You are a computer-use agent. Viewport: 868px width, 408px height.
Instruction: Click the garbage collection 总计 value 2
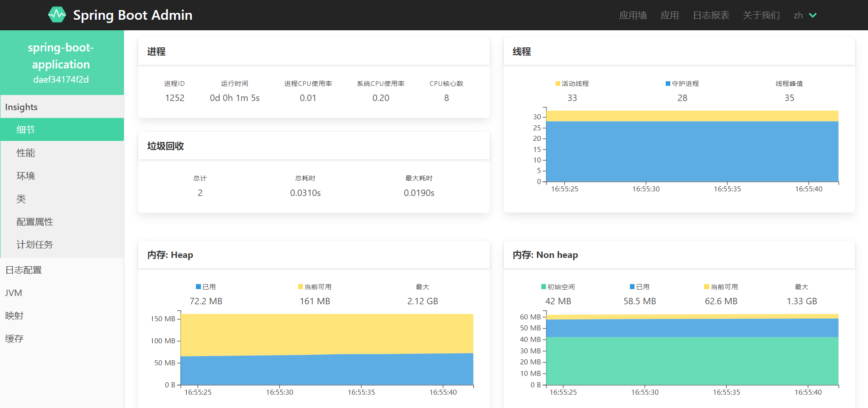(200, 193)
